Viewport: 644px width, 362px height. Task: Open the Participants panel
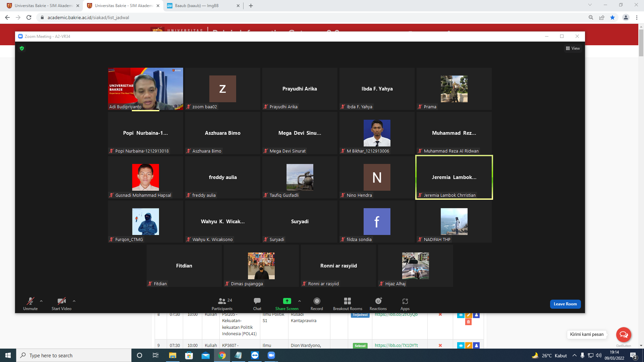222,304
